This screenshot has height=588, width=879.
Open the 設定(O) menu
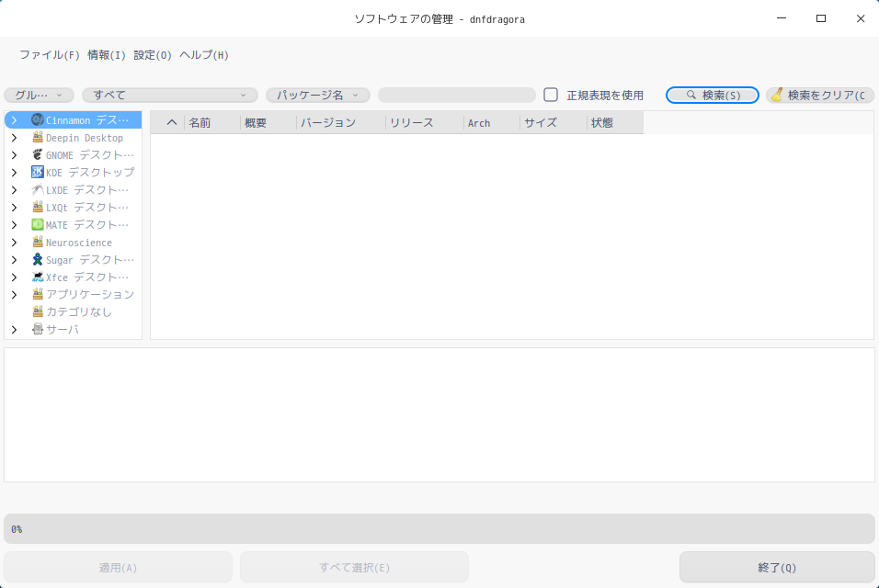[x=153, y=55]
